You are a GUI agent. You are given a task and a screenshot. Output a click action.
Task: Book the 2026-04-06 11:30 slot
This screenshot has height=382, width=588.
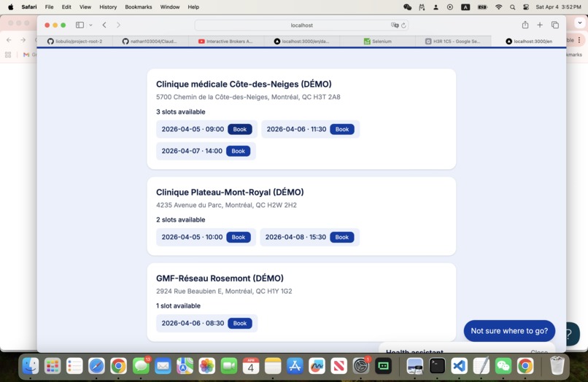(x=342, y=129)
